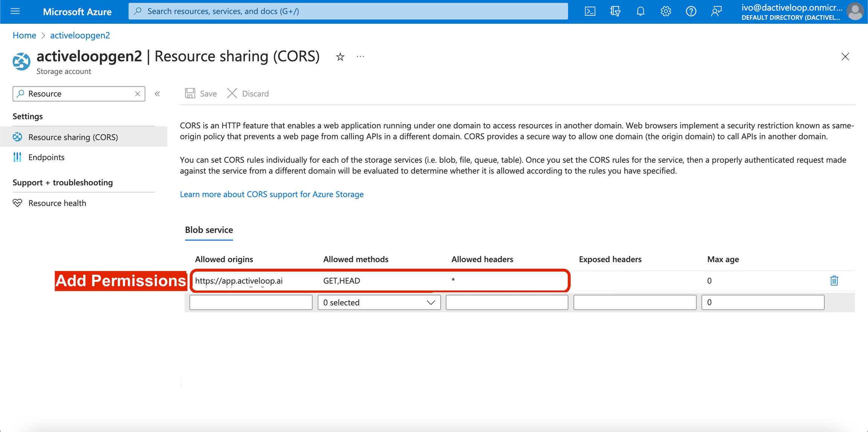This screenshot has height=432, width=868.
Task: Click the user account avatar
Action: click(855, 11)
